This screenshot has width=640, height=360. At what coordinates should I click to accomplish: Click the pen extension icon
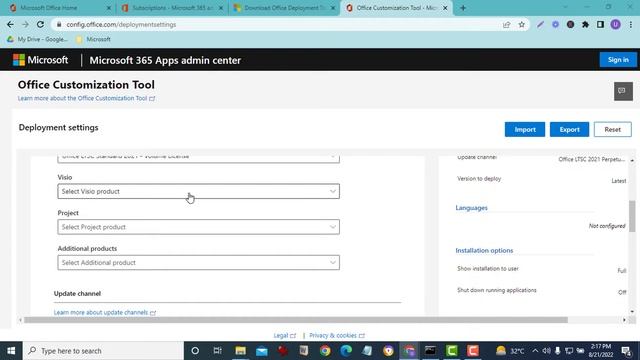(540, 24)
